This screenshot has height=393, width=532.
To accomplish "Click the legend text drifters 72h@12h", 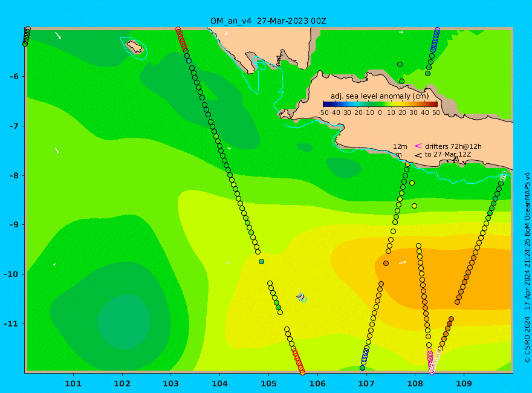I will click(453, 146).
